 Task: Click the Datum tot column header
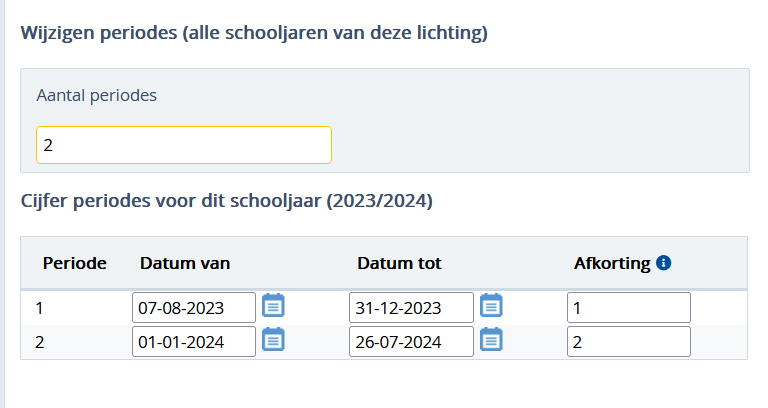pyautogui.click(x=399, y=264)
